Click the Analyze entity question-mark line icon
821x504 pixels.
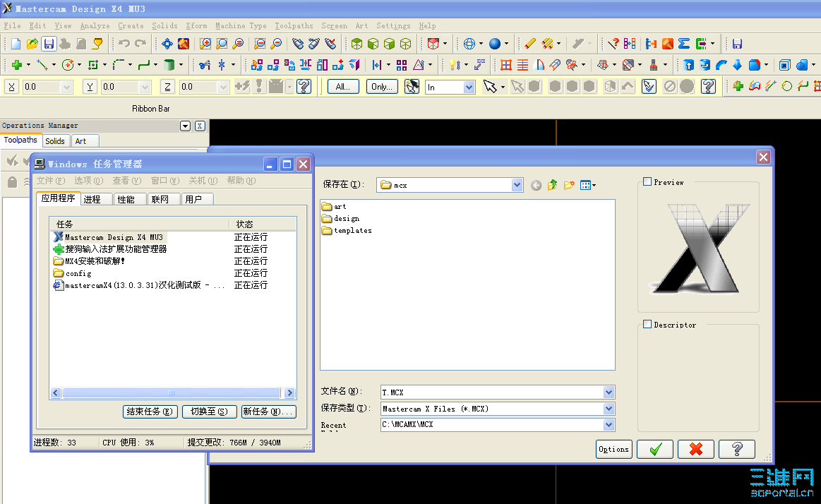613,44
